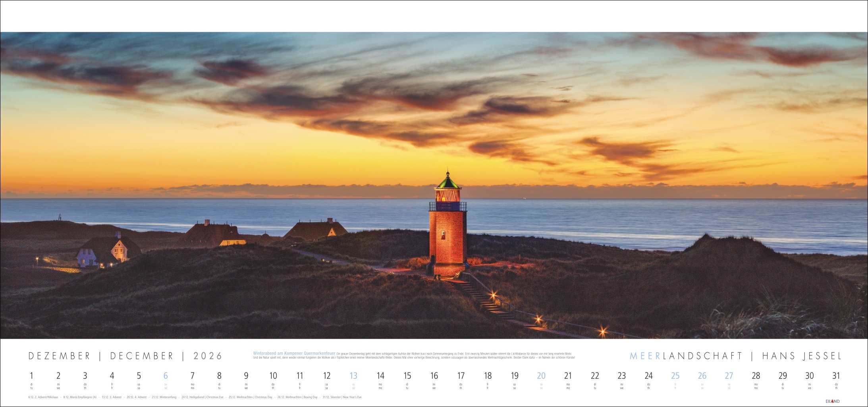Click the 'DEZEMBER' month heading
This screenshot has height=407, width=868.
[x=60, y=356]
